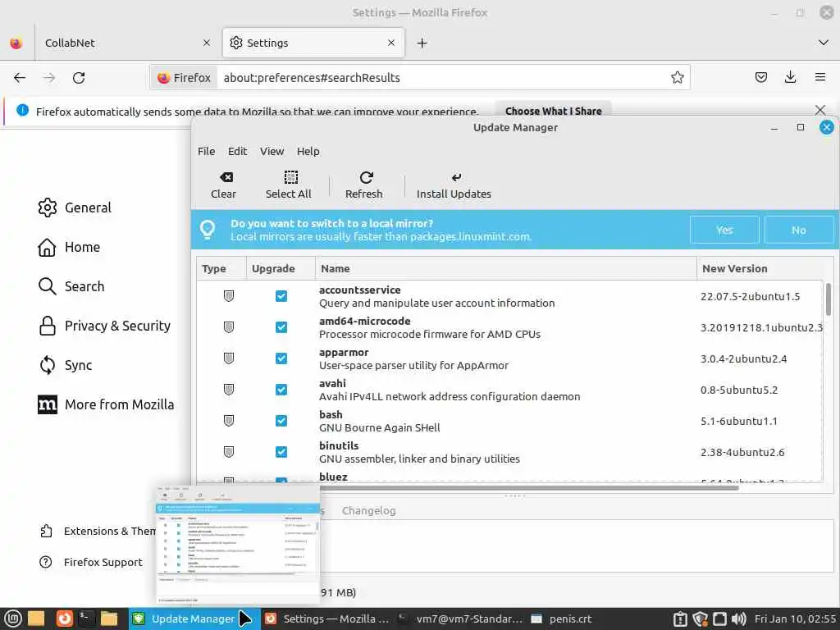
Task: Click No on the local mirror prompt
Action: (x=799, y=230)
